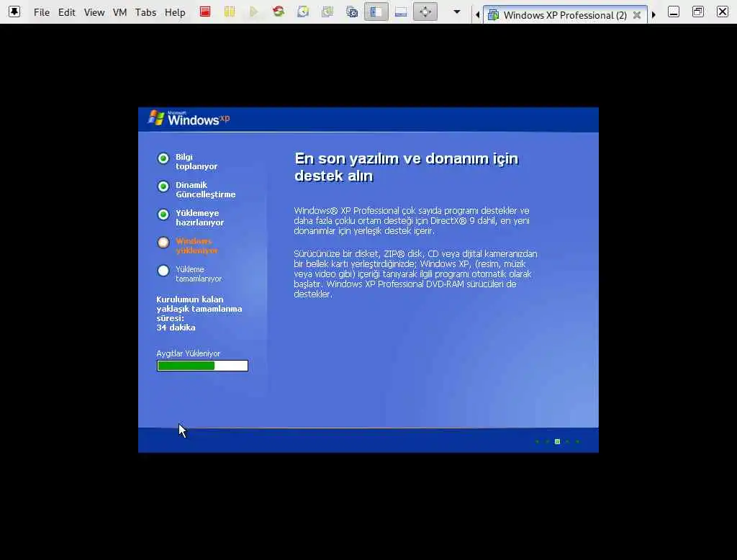Toggle the full screen mode icon
The width and height of the screenshot is (737, 560).
(425, 12)
